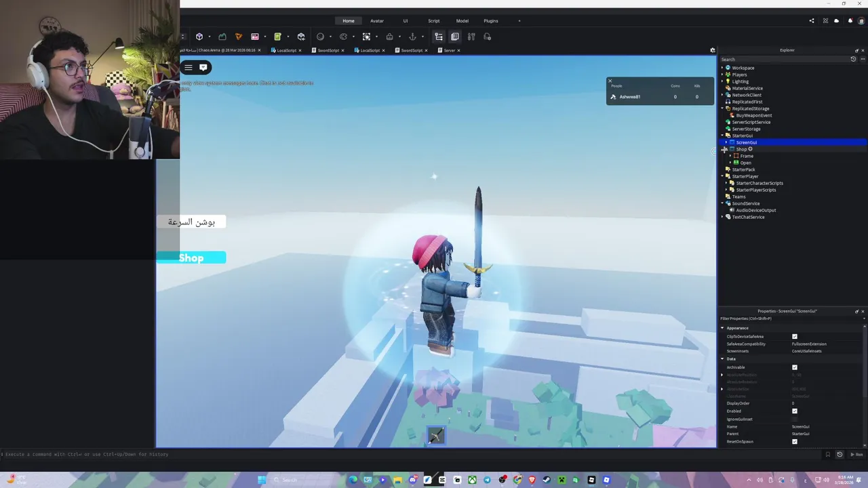This screenshot has width=868, height=488.
Task: Click the notification bell icon at top right
Action: pyautogui.click(x=850, y=21)
